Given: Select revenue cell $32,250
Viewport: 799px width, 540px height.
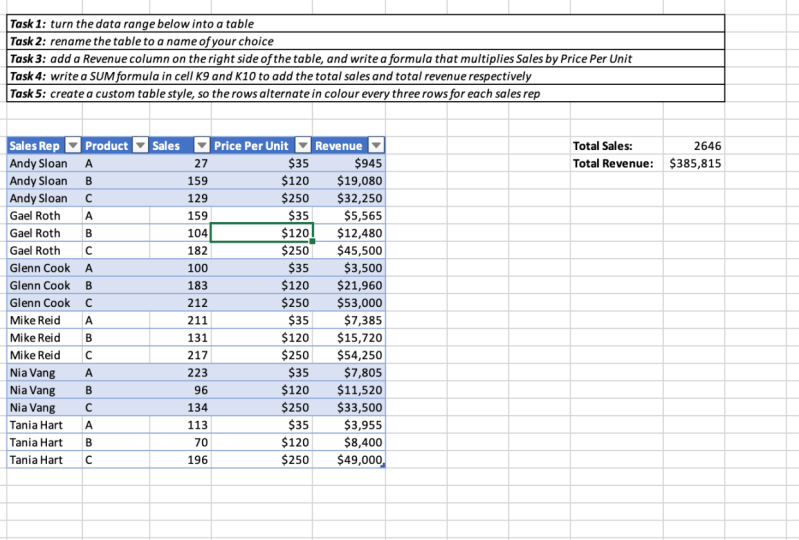Looking at the screenshot, I should click(x=349, y=198).
